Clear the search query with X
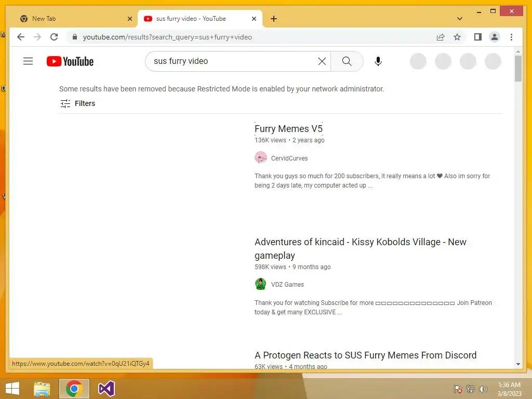The height and width of the screenshot is (399, 532). (322, 61)
